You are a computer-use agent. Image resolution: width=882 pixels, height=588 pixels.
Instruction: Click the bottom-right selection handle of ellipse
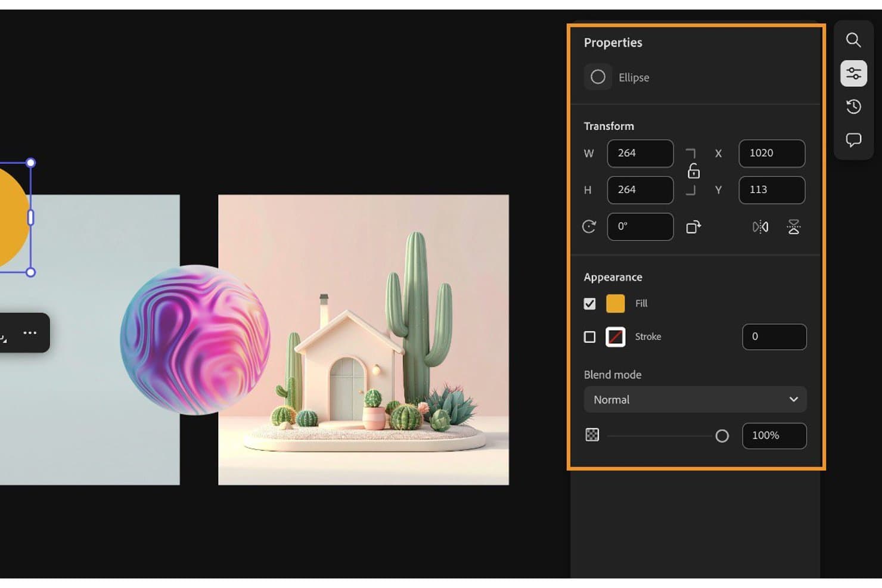pyautogui.click(x=31, y=272)
